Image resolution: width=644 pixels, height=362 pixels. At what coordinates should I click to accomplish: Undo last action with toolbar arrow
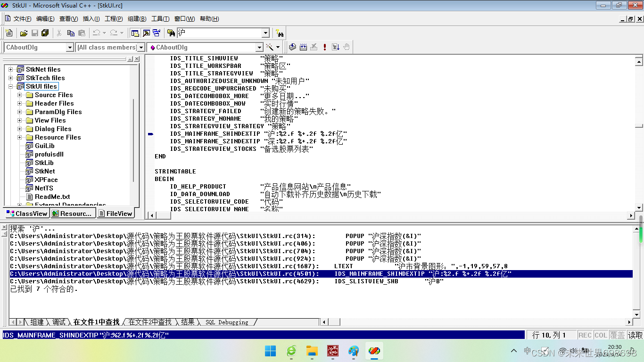tap(96, 33)
